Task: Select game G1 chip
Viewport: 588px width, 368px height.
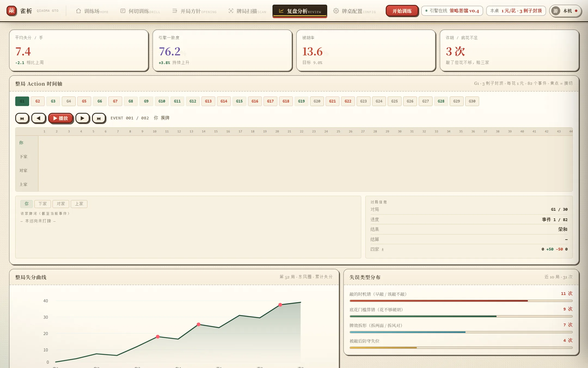Action: (22, 101)
